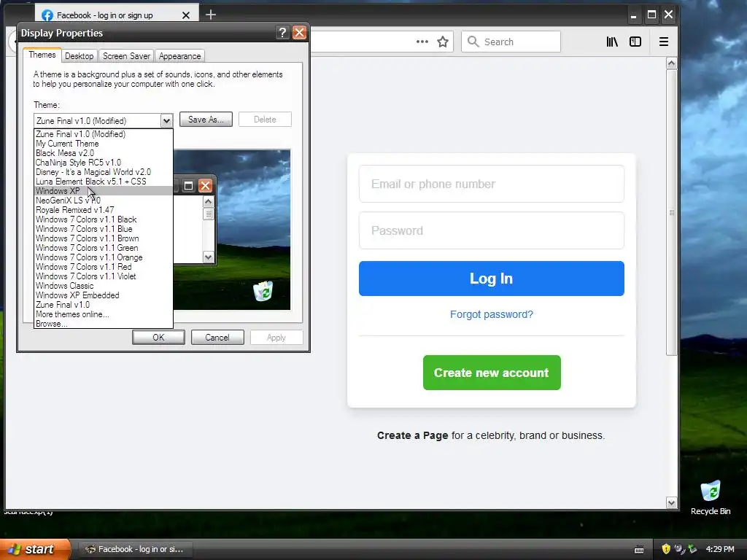This screenshot has height=560, width=747.
Task: Open the Forgot password? link
Action: pyautogui.click(x=491, y=314)
